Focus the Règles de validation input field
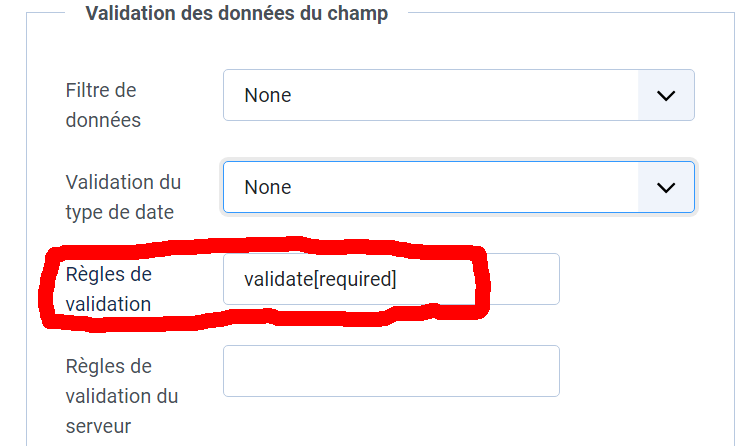This screenshot has width=748, height=446. (390, 279)
